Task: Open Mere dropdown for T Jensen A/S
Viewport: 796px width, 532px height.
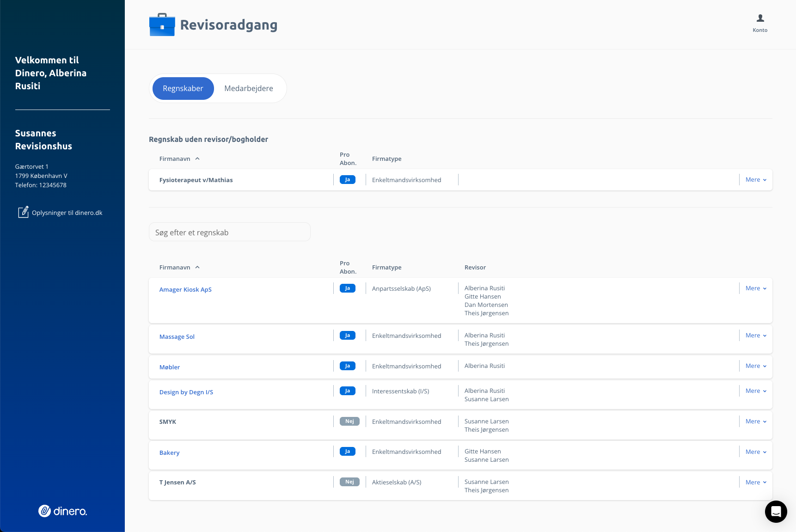Action: point(755,483)
